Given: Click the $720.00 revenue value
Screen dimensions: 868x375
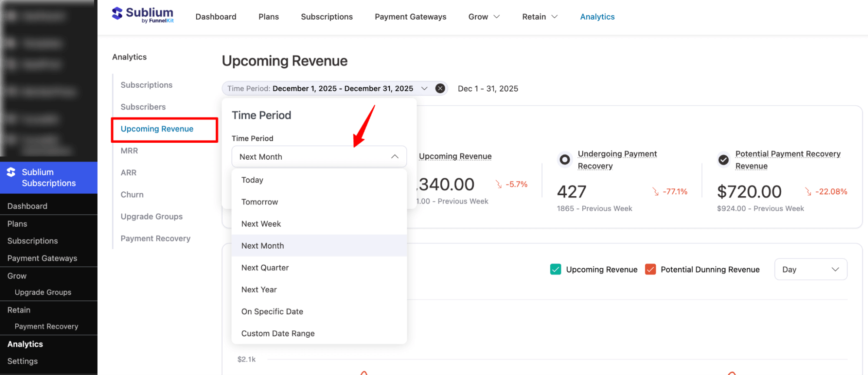Looking at the screenshot, I should point(749,191).
